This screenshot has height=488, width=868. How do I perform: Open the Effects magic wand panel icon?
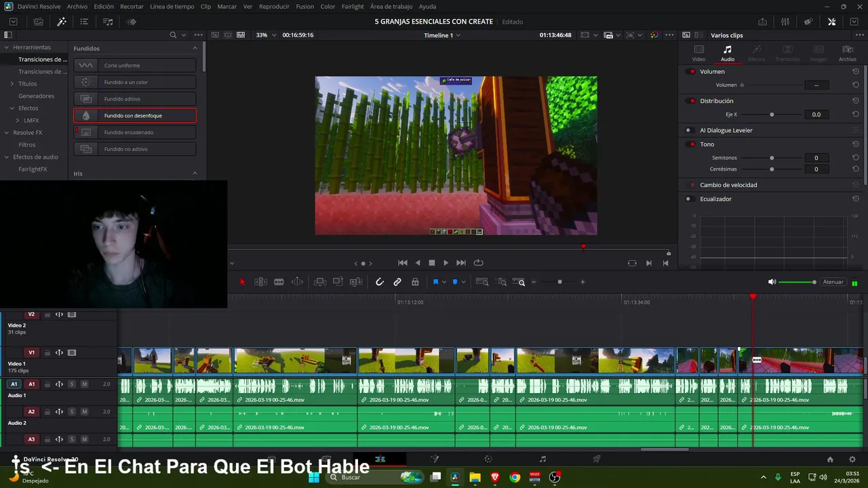[62, 22]
